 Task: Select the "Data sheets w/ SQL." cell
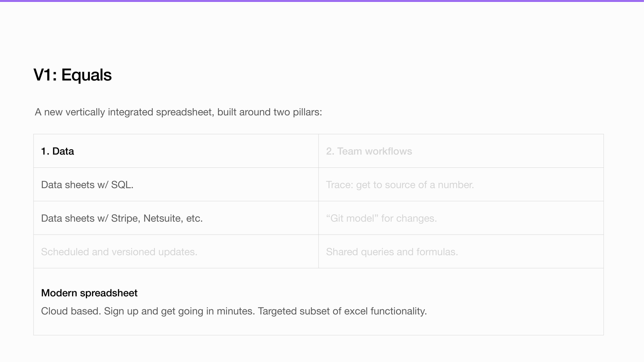[87, 185]
